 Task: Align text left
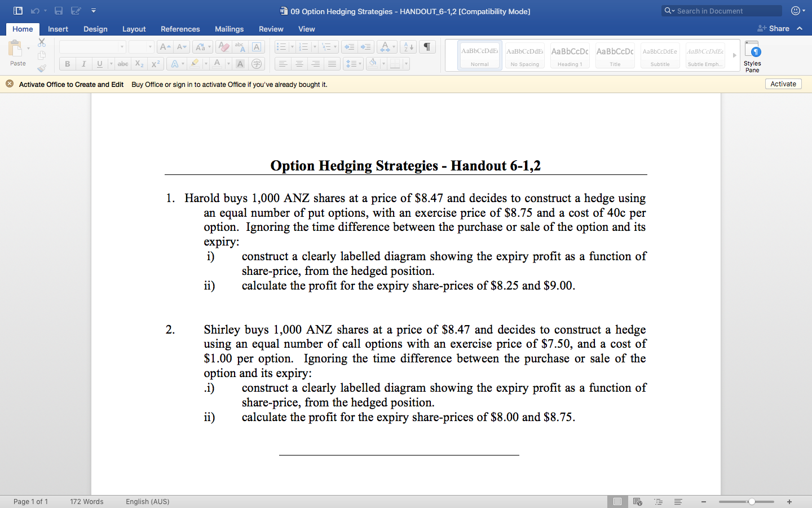click(283, 64)
